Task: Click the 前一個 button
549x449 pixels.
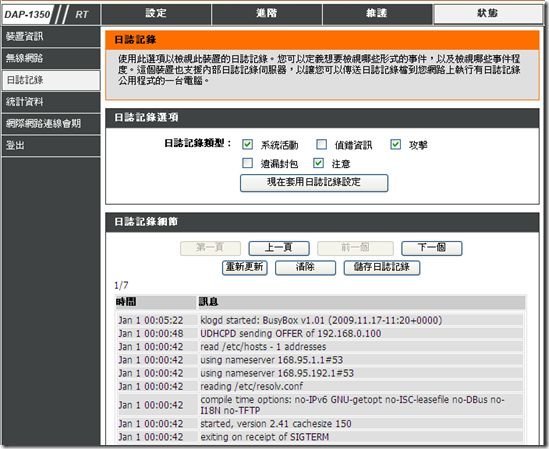Action: 355,248
